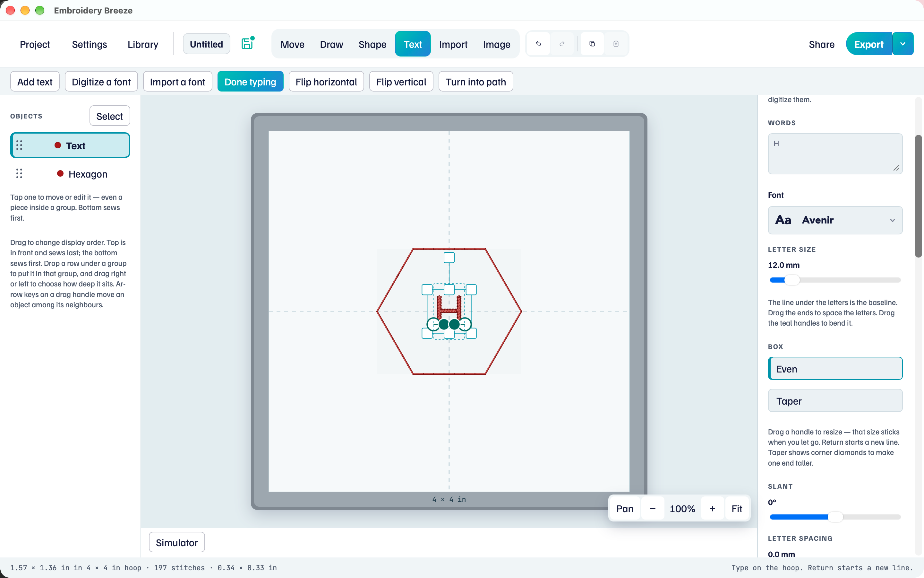Open the Library menu
This screenshot has width=924, height=578.
[x=143, y=44]
